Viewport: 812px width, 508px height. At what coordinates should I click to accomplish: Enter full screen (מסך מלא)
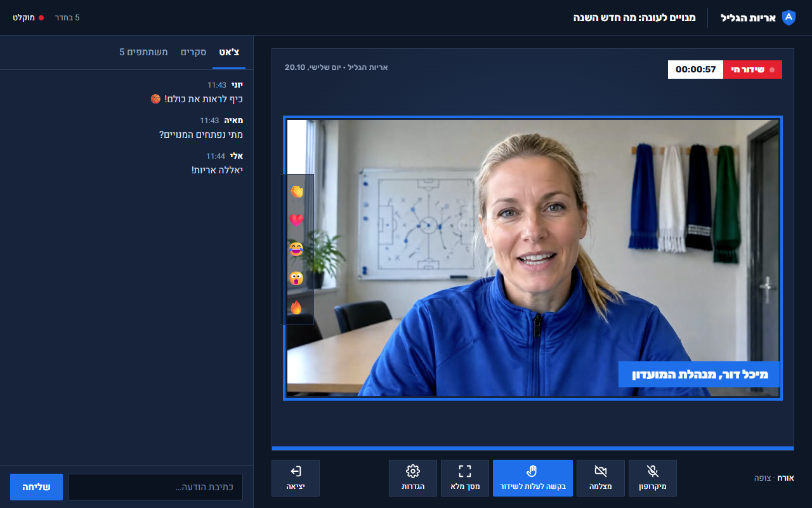[465, 478]
